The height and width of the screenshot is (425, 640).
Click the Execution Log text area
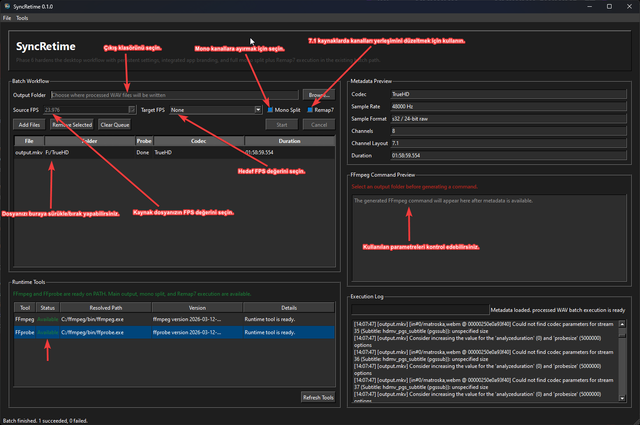(485, 361)
